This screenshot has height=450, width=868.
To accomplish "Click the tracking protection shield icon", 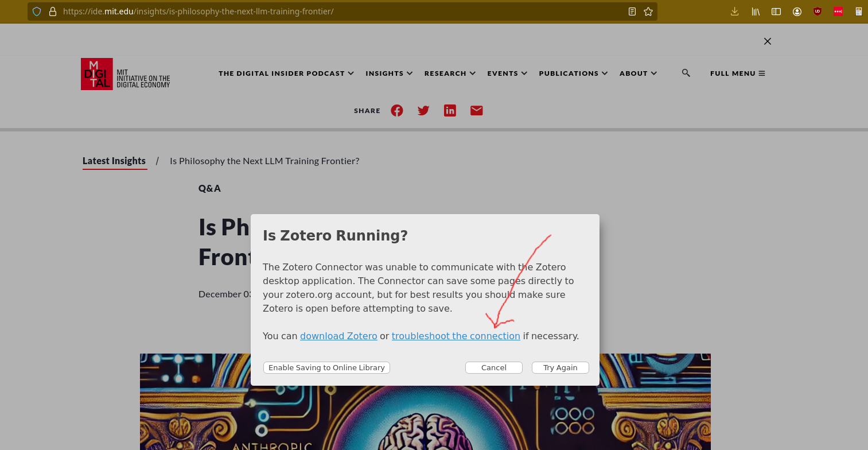I will (37, 11).
